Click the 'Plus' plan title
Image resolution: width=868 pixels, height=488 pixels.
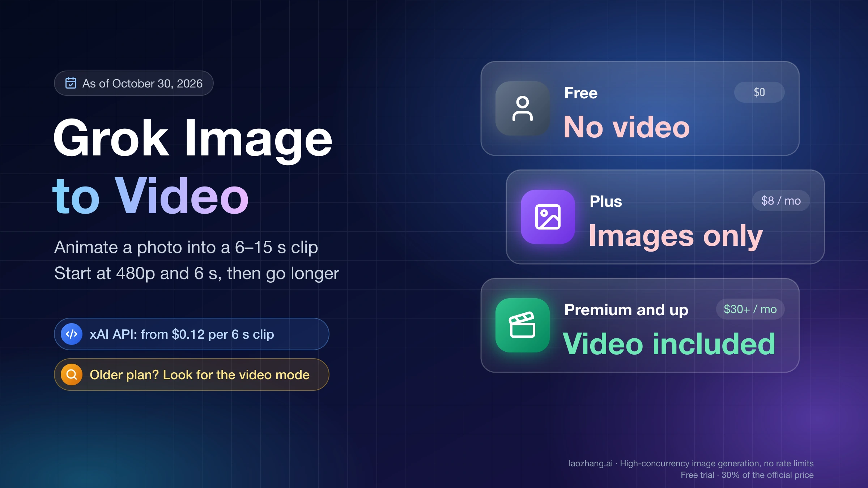pyautogui.click(x=606, y=201)
